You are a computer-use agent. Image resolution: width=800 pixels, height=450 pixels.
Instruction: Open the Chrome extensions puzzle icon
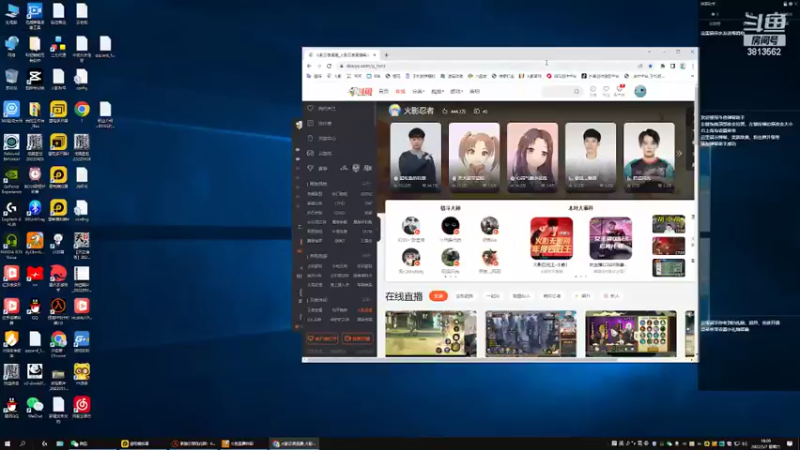click(662, 66)
